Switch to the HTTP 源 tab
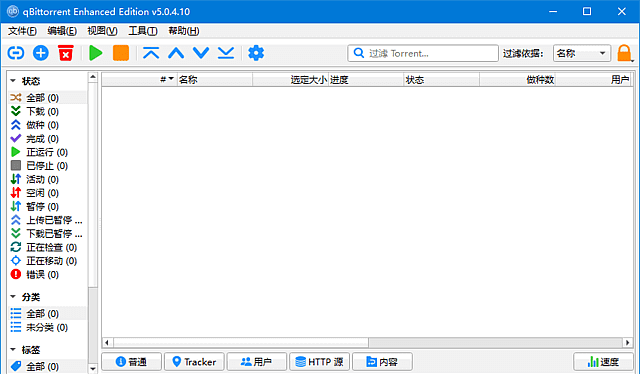 (320, 362)
